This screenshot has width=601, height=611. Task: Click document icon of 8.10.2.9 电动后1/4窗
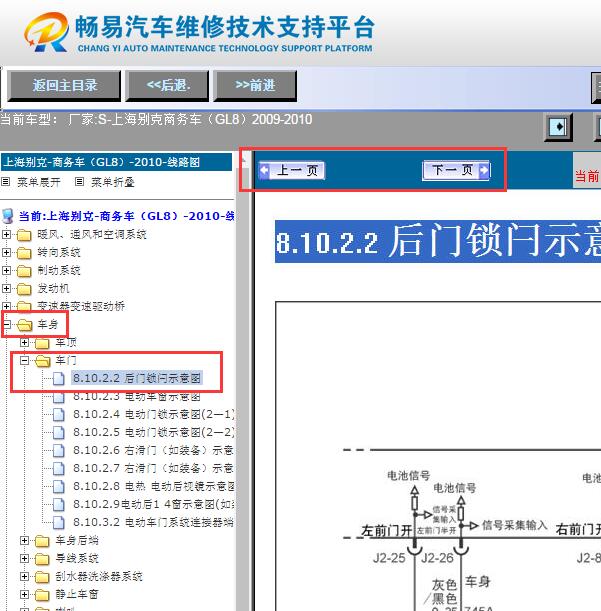[x=58, y=504]
